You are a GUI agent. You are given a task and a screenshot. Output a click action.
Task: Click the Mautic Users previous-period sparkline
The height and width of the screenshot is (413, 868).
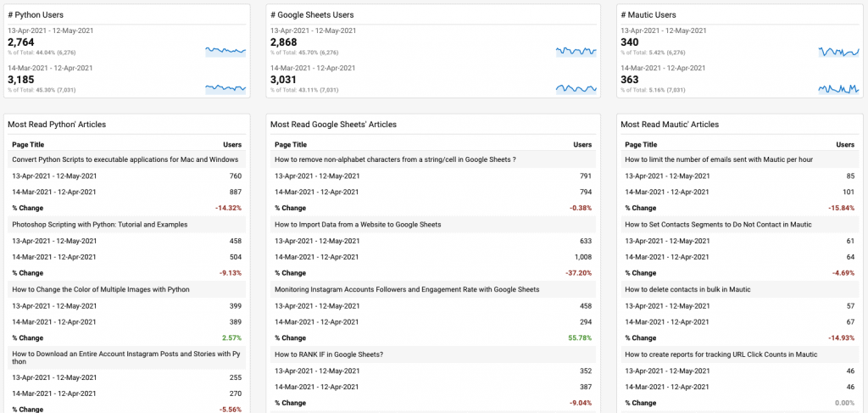point(838,88)
